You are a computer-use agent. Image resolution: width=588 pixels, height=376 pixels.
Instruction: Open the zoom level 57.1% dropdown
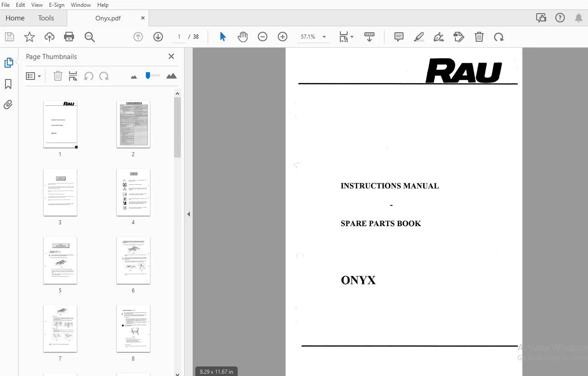click(x=324, y=37)
